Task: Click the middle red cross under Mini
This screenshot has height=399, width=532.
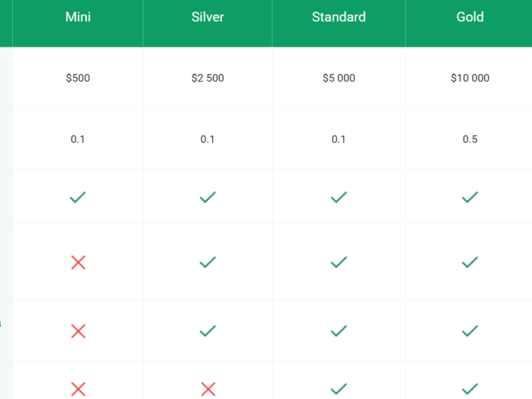Action: click(78, 331)
